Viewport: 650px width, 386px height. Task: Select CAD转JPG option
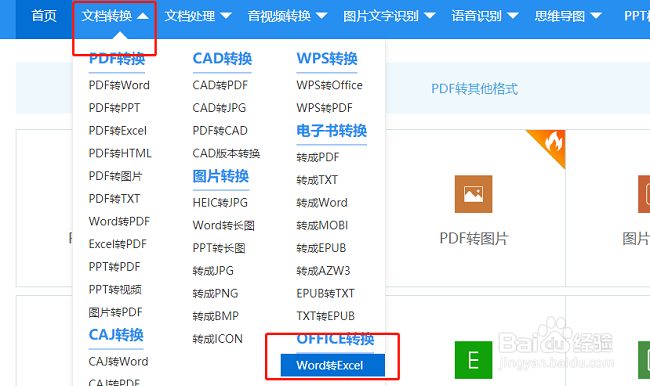(x=219, y=108)
